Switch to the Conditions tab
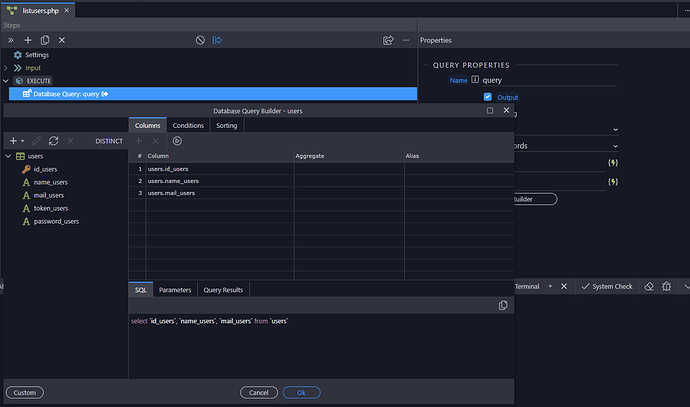 pos(188,125)
